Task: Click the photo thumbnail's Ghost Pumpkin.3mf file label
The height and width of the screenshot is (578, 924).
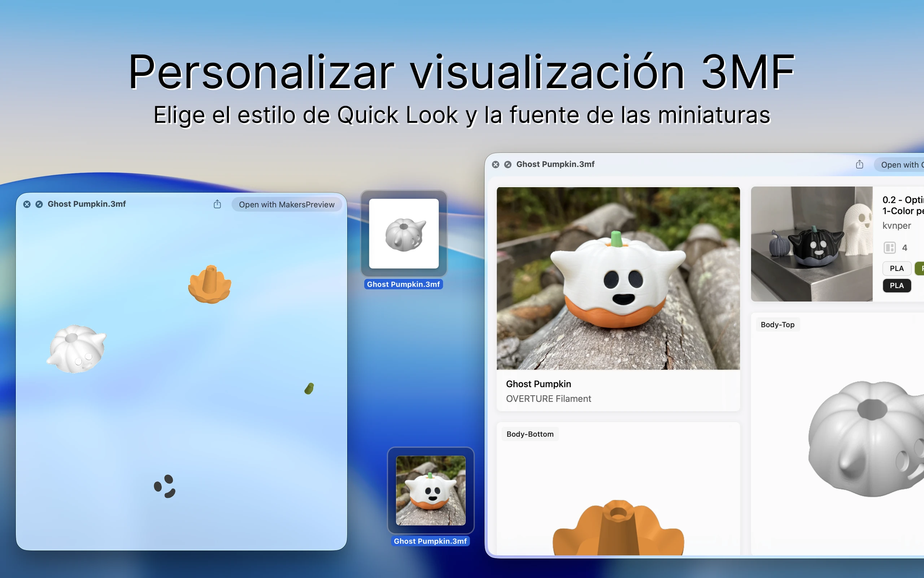Action: [430, 541]
